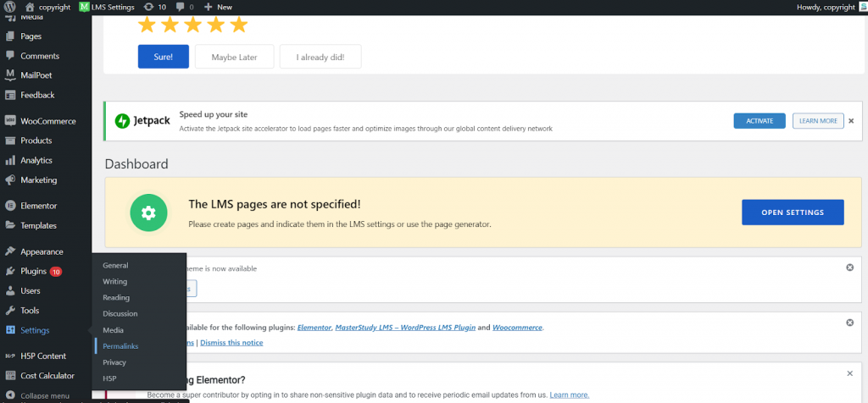Select Discussion in Settings submenu
The height and width of the screenshot is (403, 868).
[120, 314]
